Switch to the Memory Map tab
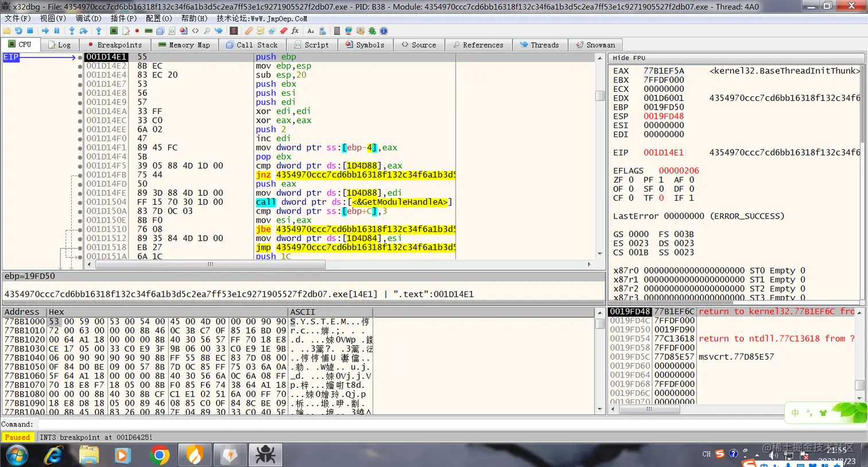This screenshot has height=467, width=868. point(184,45)
